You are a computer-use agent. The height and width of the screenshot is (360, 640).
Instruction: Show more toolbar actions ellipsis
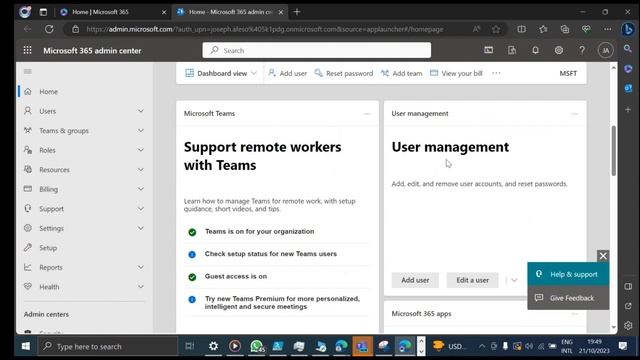[496, 73]
